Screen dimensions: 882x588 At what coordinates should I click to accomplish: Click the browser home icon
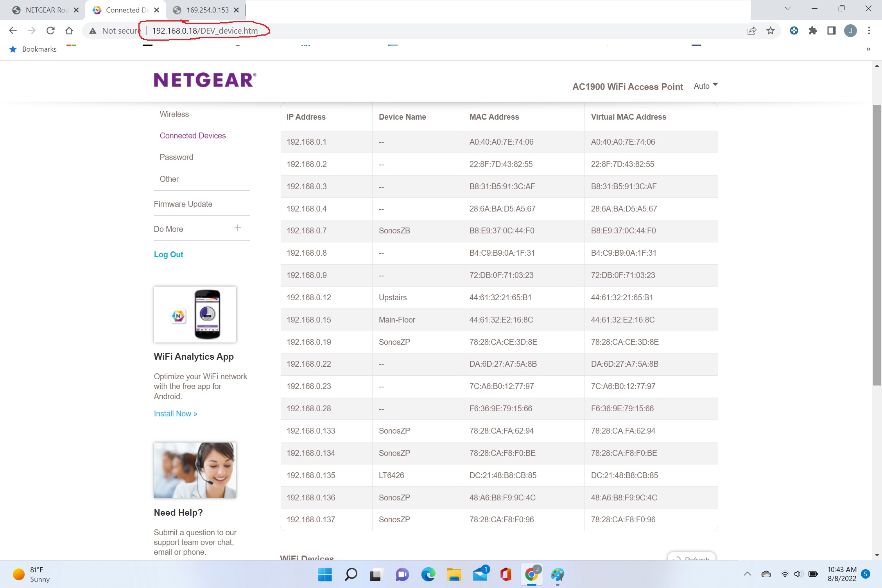click(x=69, y=30)
